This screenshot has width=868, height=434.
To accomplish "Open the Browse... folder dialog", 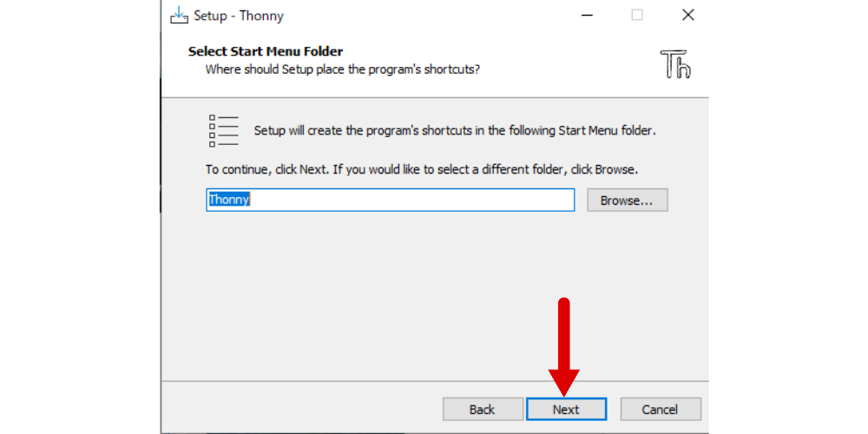I will (x=628, y=200).
